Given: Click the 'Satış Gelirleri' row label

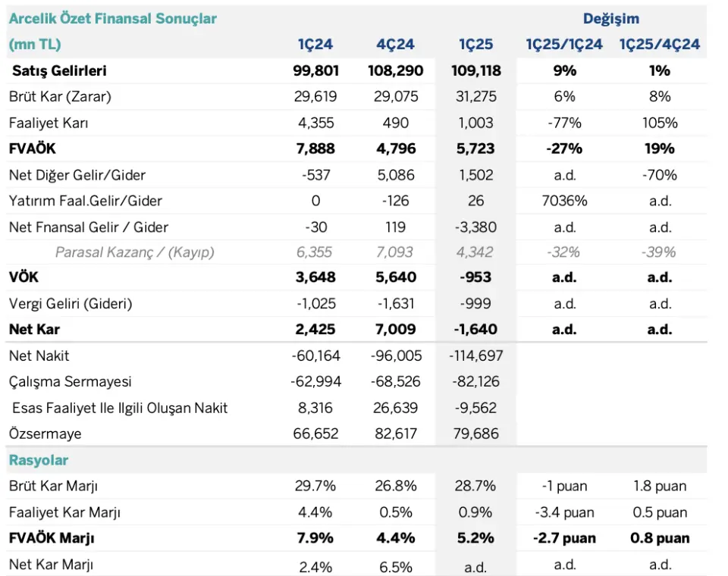Looking at the screenshot, I should click(x=59, y=70).
